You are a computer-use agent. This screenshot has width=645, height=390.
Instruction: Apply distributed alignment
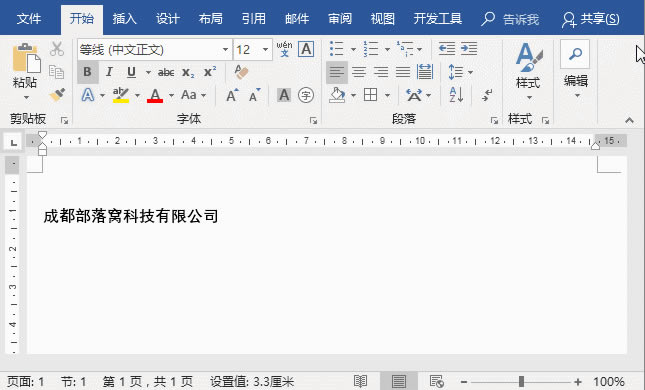425,72
